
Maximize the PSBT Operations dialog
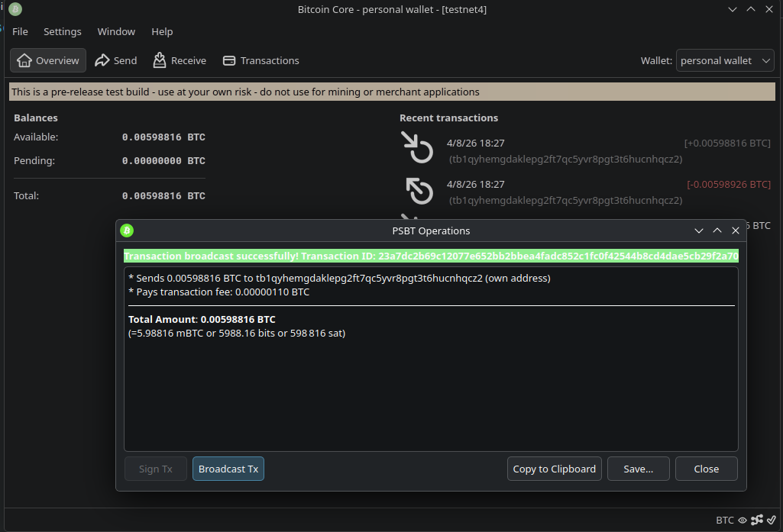(717, 231)
